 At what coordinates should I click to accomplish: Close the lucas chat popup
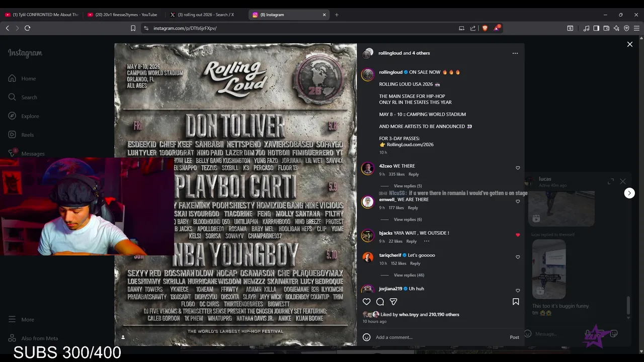[623, 181]
